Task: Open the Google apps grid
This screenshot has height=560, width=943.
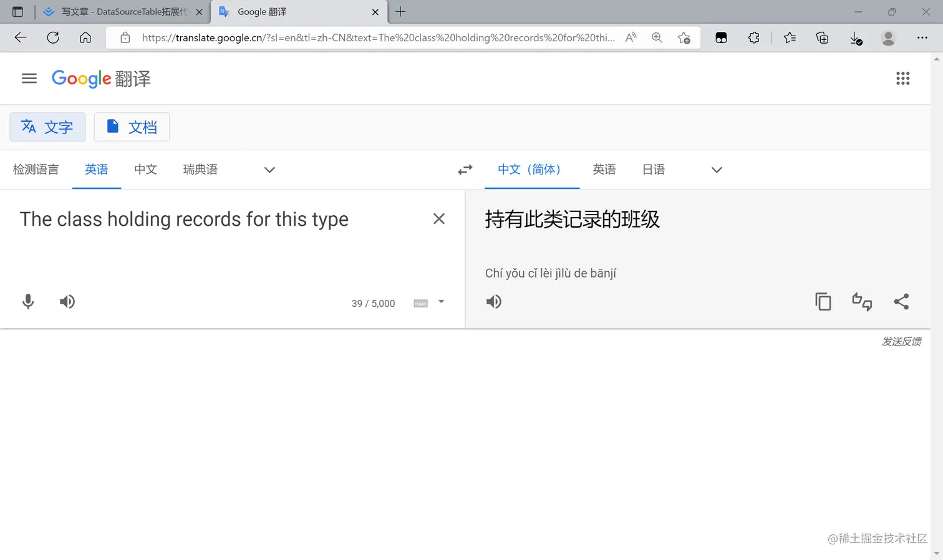Action: pos(902,79)
